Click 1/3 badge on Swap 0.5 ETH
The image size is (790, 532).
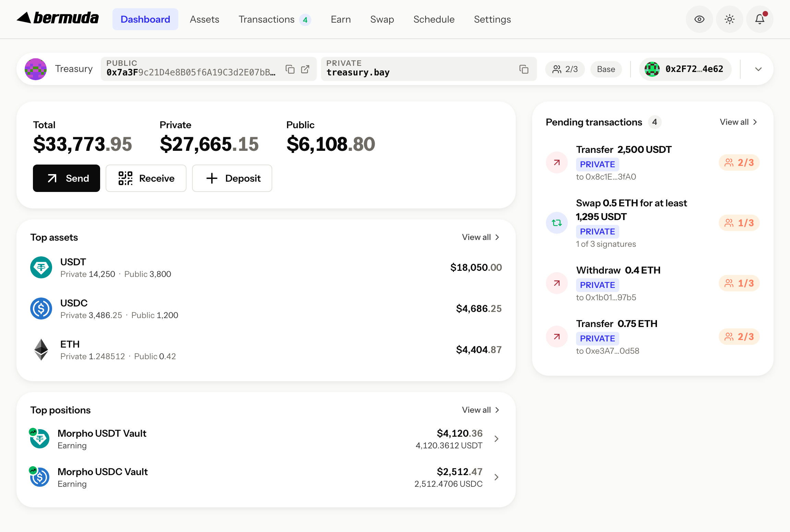(739, 223)
